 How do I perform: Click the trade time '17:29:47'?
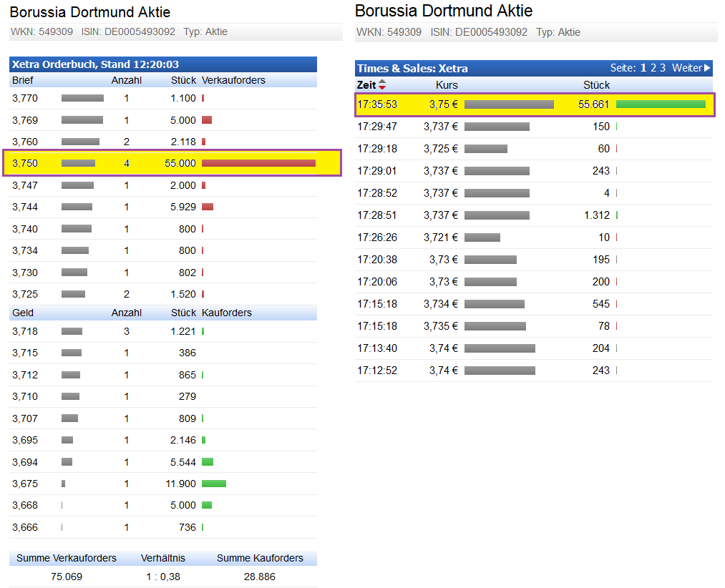(377, 127)
